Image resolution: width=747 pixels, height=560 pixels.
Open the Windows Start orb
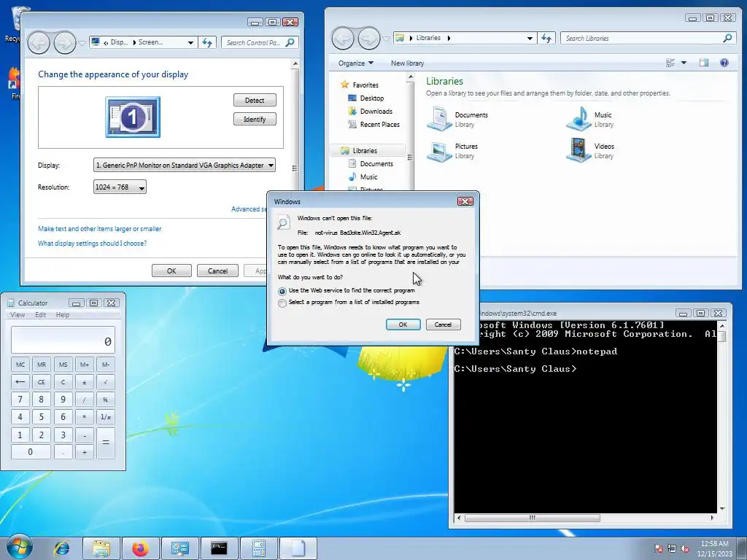[20, 547]
